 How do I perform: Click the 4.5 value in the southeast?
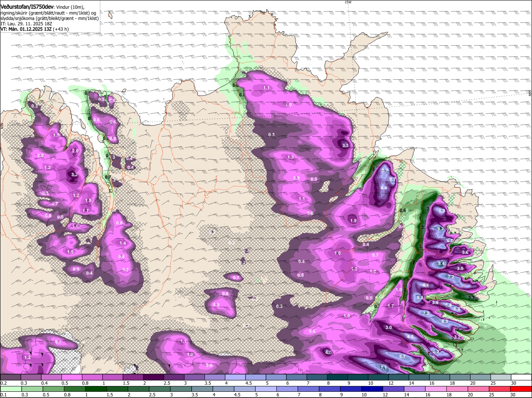tap(410, 337)
